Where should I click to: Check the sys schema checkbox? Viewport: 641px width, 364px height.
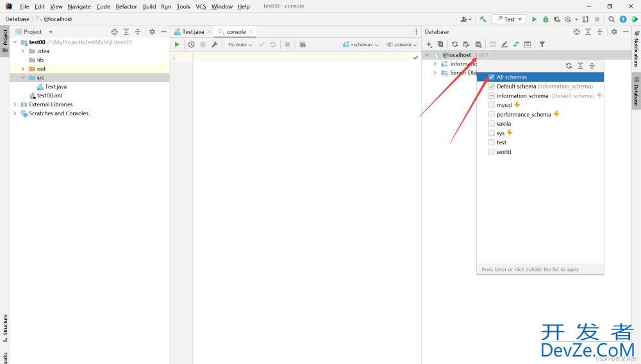tap(492, 133)
